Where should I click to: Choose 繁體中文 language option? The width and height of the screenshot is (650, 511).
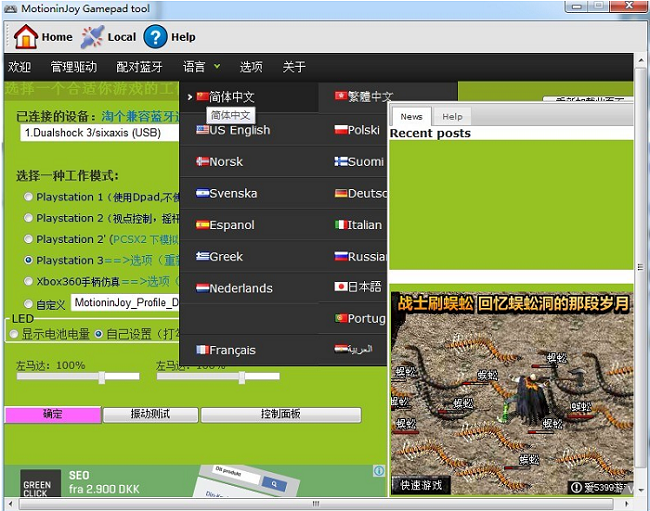[x=364, y=97]
